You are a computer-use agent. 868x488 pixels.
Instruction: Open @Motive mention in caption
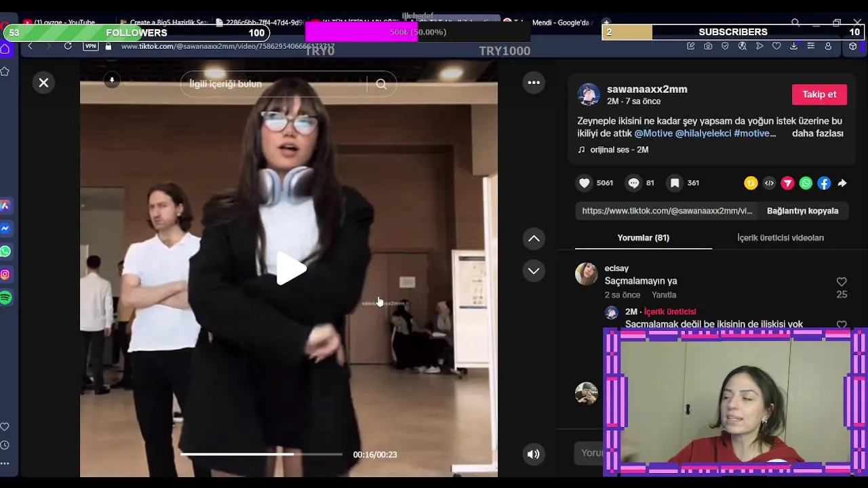(x=653, y=134)
